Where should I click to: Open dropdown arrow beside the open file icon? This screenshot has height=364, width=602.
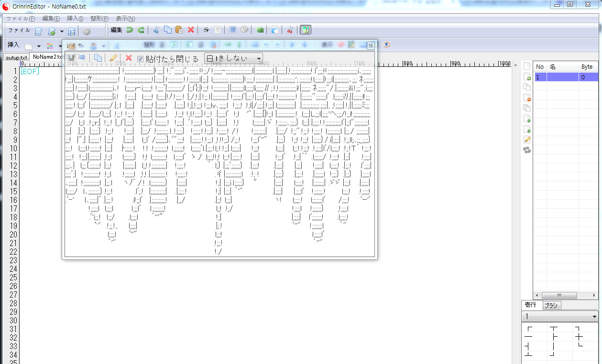[x=62, y=32]
